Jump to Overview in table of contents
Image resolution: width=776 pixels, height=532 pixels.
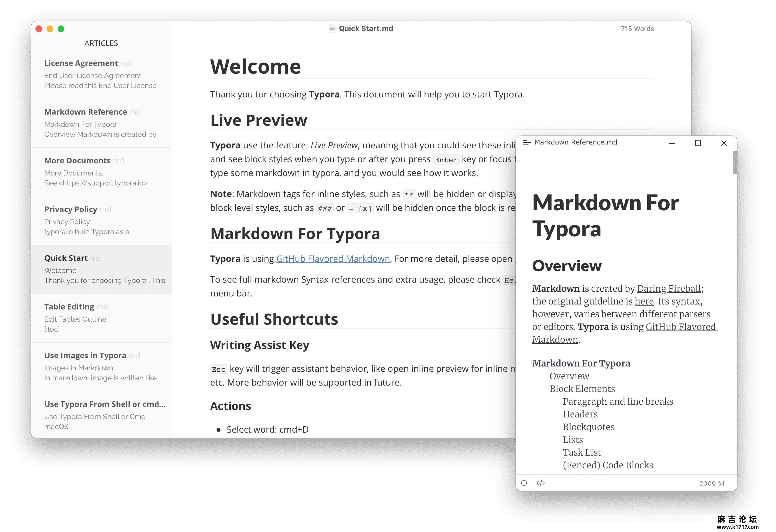(569, 376)
